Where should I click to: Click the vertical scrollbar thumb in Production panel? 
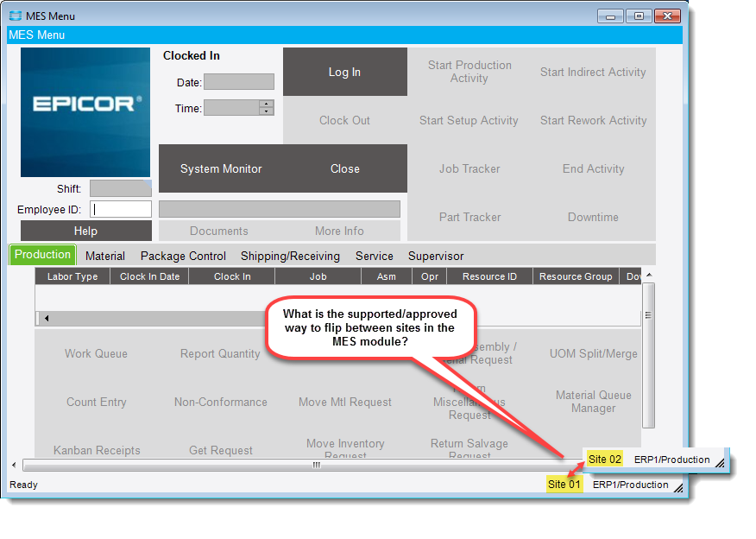pyautogui.click(x=649, y=356)
